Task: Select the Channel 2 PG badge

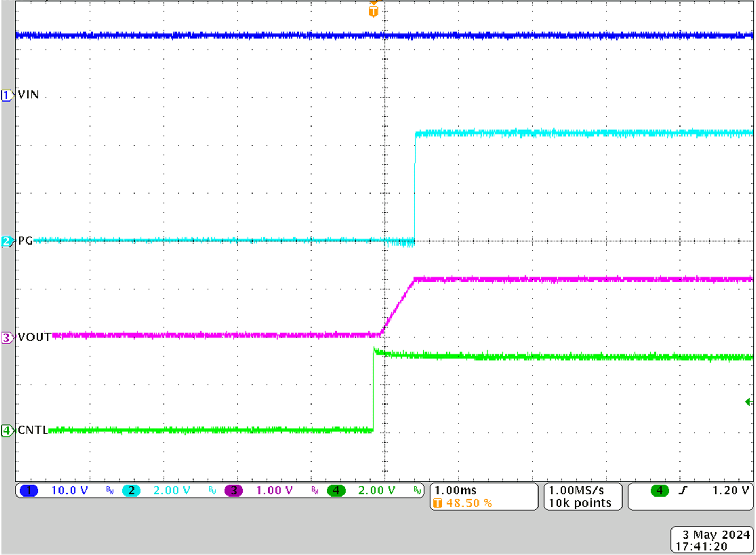Action: (x=7, y=241)
